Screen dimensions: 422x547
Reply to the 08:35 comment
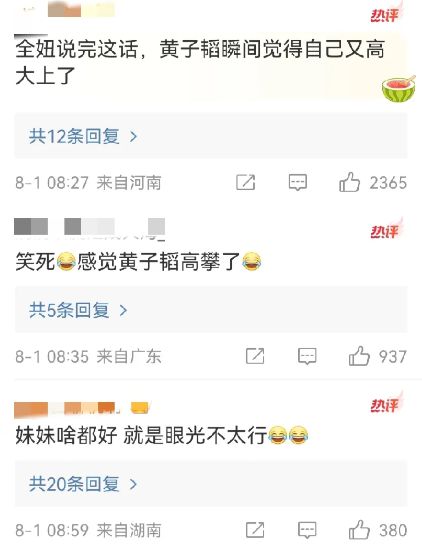click(307, 356)
